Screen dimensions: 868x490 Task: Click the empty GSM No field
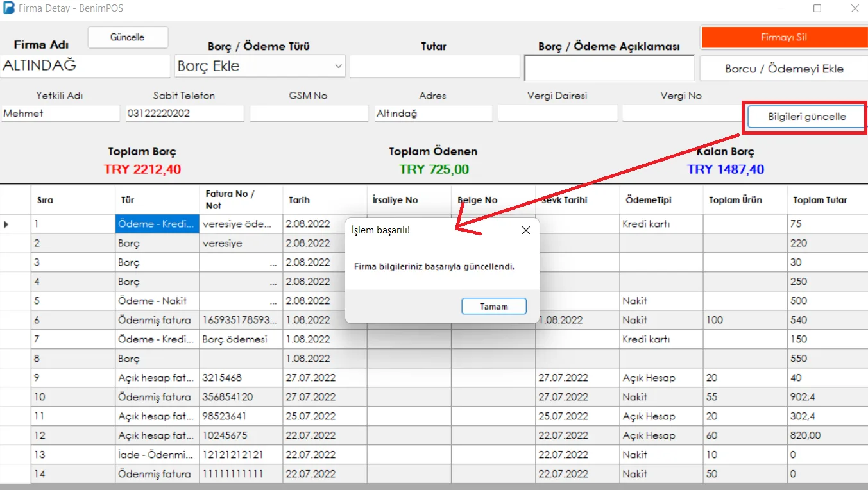click(309, 114)
